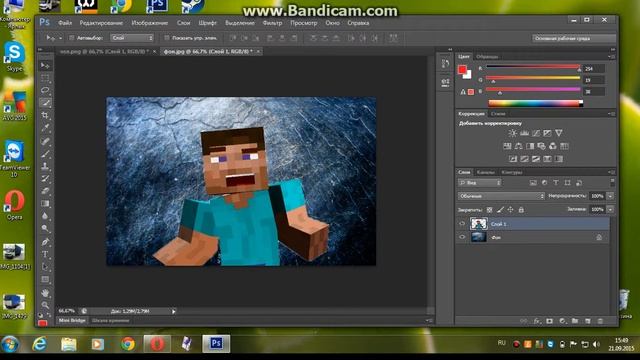
Task: Open Непрозрачность opacity slider arrow
Action: point(610,196)
